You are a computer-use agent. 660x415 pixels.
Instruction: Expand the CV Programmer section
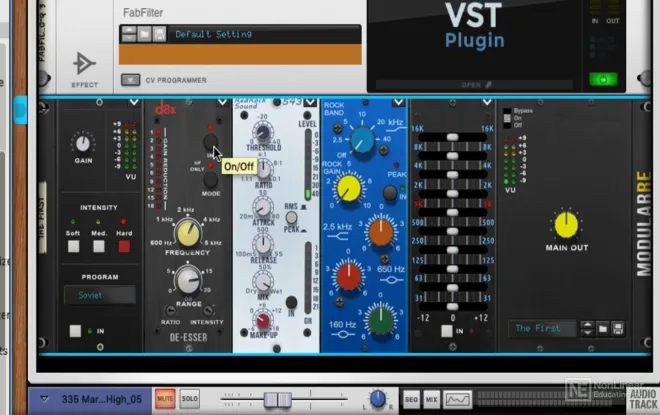[x=130, y=80]
